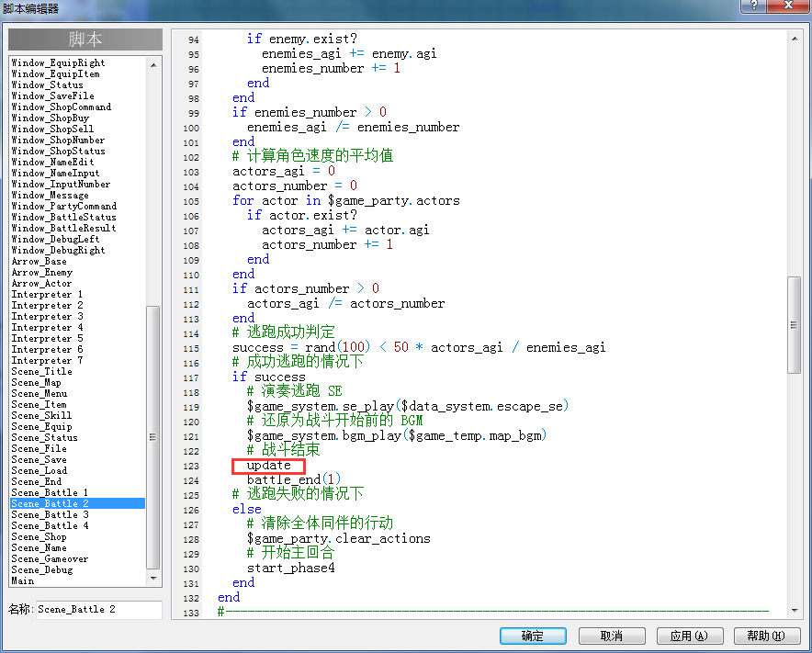Click the code editor scroll-down arrow

point(795,611)
